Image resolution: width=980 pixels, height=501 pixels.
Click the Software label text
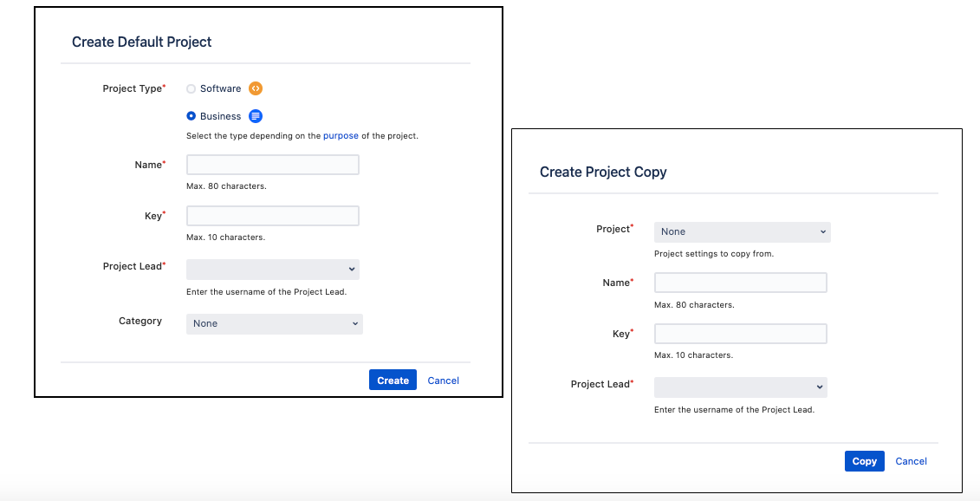pos(221,88)
